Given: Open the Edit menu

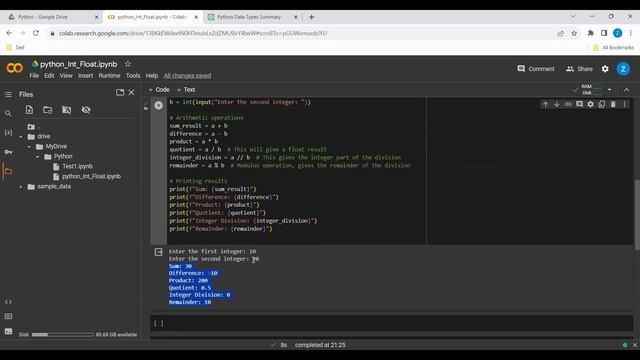Looking at the screenshot, I should [49, 76].
